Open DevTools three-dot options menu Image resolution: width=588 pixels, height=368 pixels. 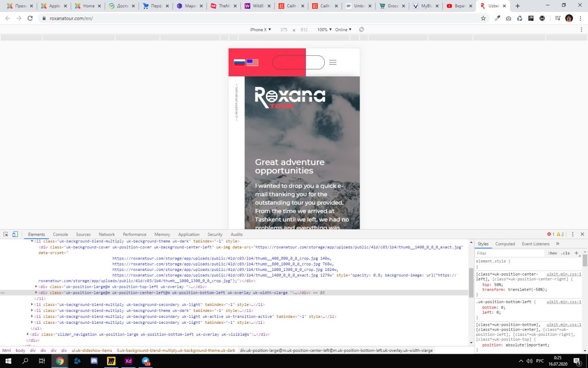572,234
